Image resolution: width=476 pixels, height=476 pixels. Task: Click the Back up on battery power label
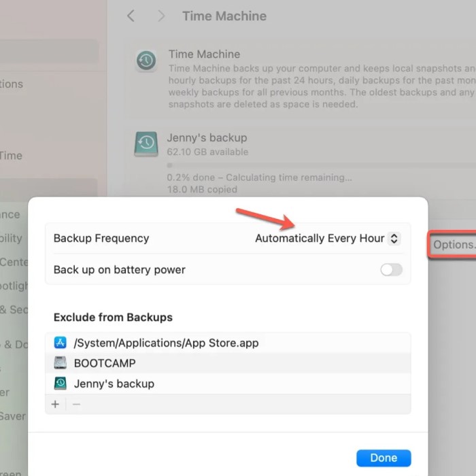(119, 270)
